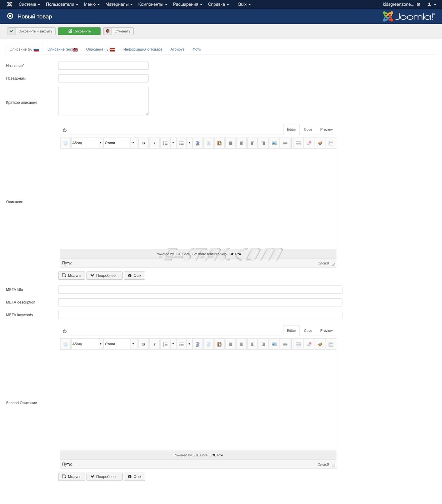This screenshot has height=504, width=442.
Task: Click Quix button below Second Описание editor
Action: 134,477
